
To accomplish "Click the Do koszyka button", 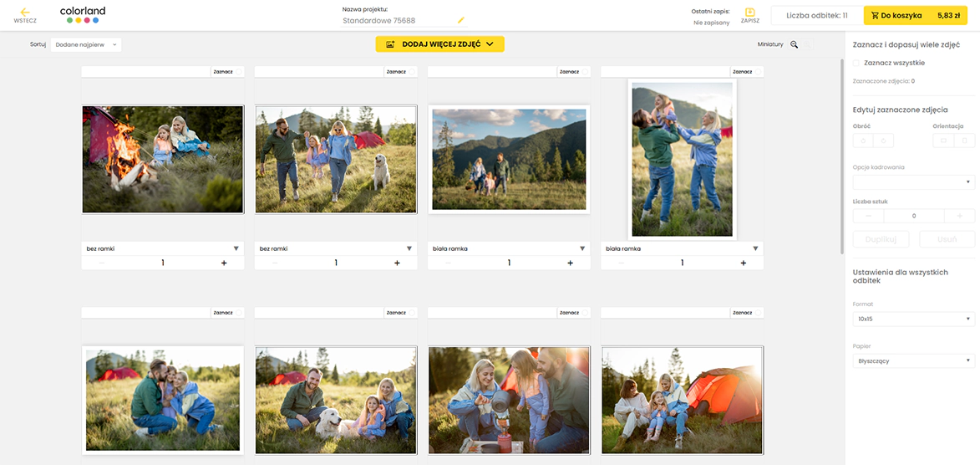I will pyautogui.click(x=914, y=16).
